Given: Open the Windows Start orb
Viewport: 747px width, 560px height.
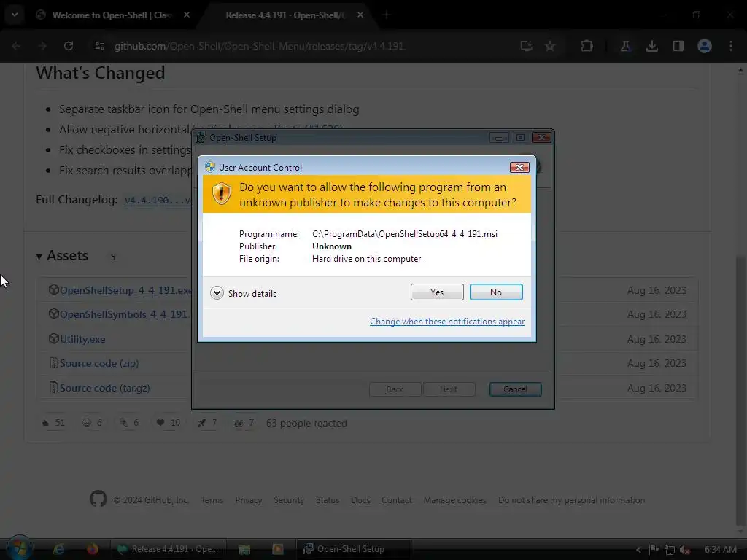Looking at the screenshot, I should [x=20, y=548].
